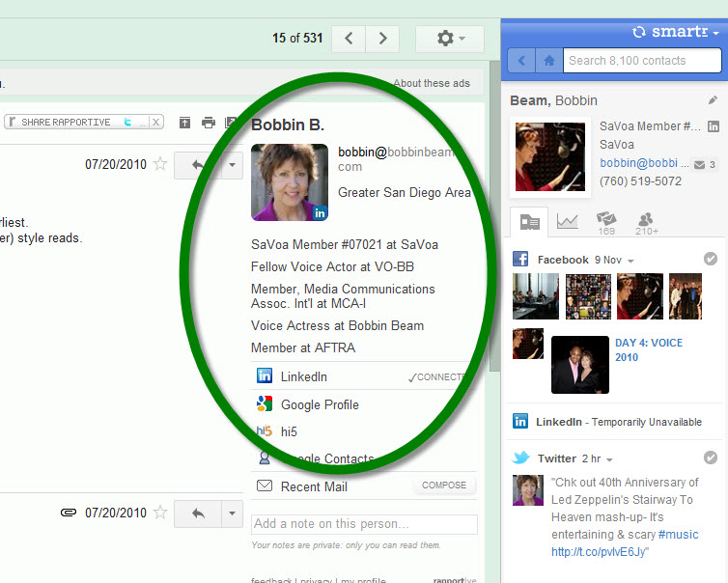Viewport: 728px width, 583px height.
Task: Go to next email with right arrow
Action: click(382, 38)
